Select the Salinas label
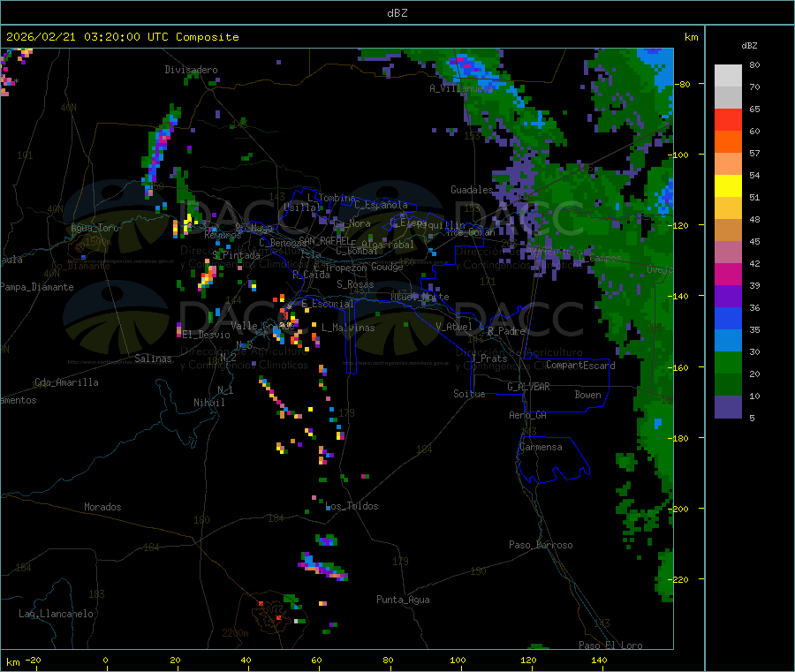This screenshot has height=672, width=795. pos(153,359)
